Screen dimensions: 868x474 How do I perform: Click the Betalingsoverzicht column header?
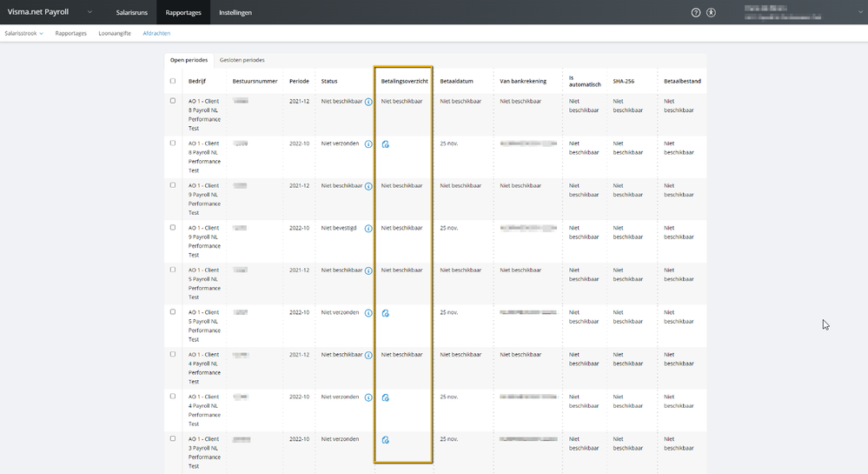click(x=404, y=81)
